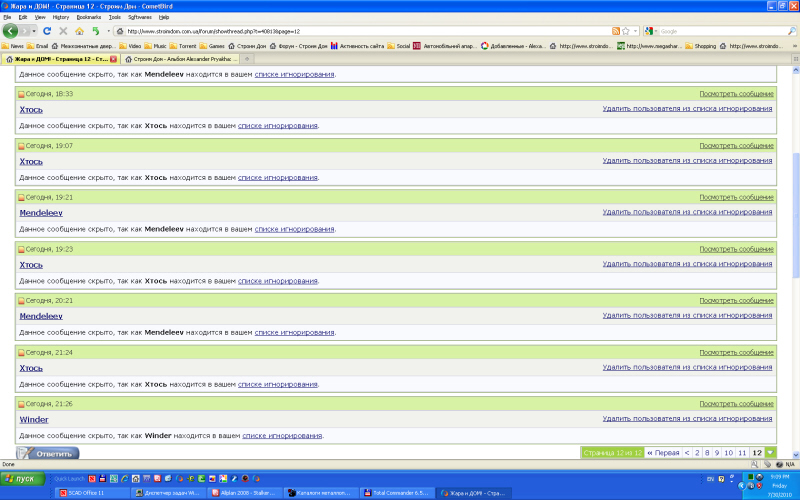Open the Tools menu
Screen dimensions: 800x500
[x=115, y=17]
